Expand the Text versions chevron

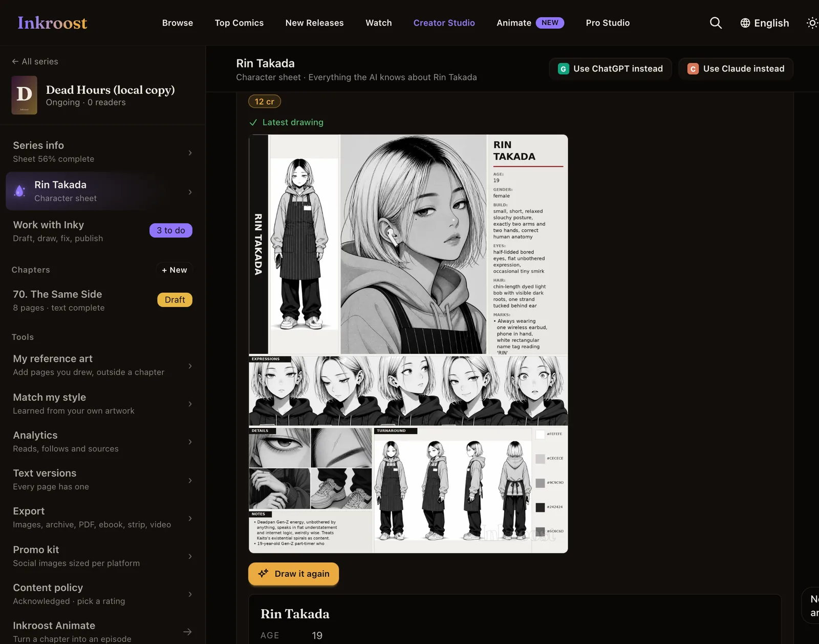coord(190,480)
